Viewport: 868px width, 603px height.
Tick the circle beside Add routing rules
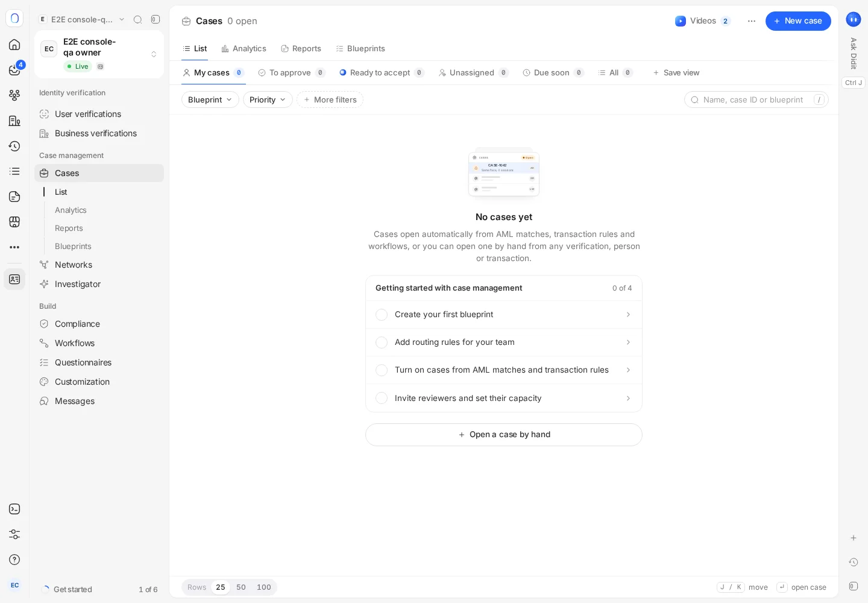(x=382, y=343)
